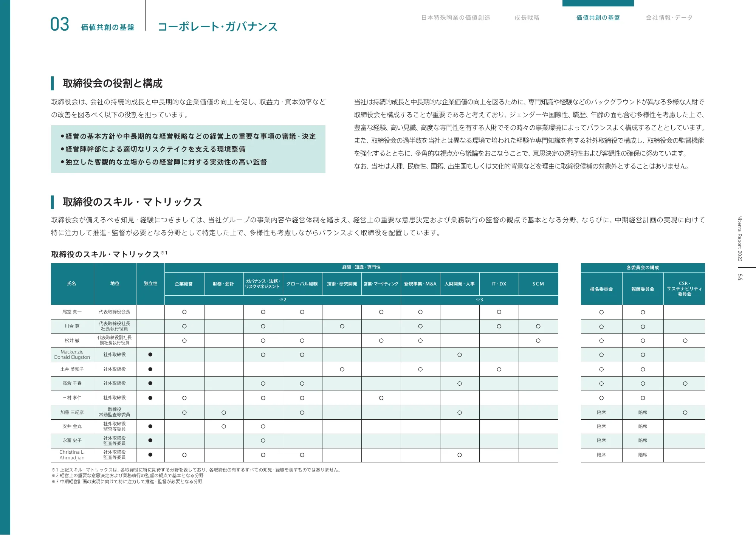
Task: Toggle 川合尊's SCM circle mark
Action: click(538, 326)
